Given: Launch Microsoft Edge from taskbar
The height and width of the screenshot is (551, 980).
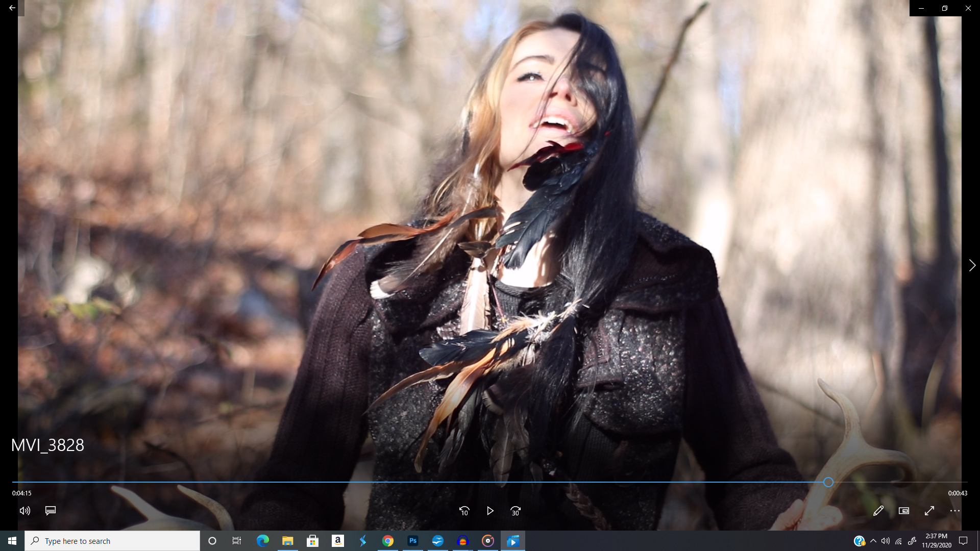Looking at the screenshot, I should 263,541.
